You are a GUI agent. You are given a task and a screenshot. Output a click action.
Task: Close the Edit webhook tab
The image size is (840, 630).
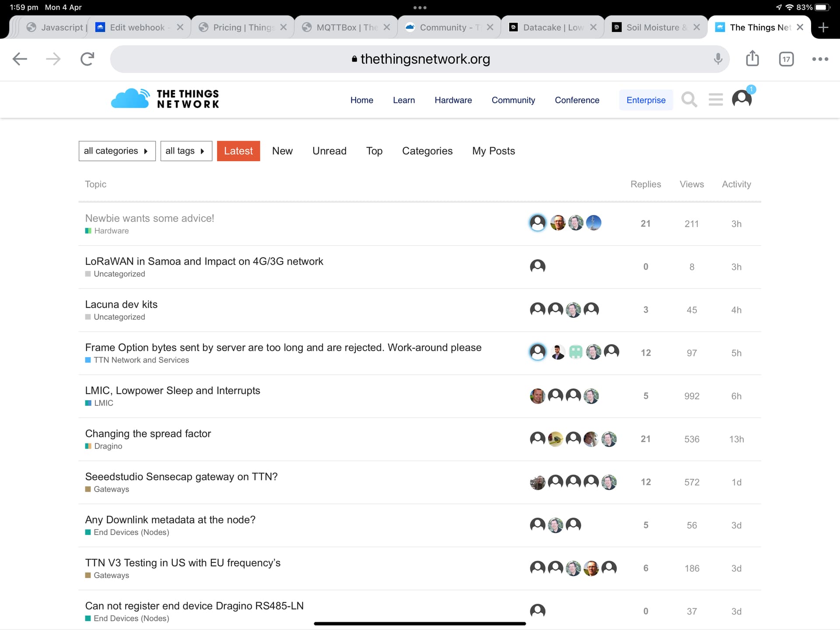180,27
